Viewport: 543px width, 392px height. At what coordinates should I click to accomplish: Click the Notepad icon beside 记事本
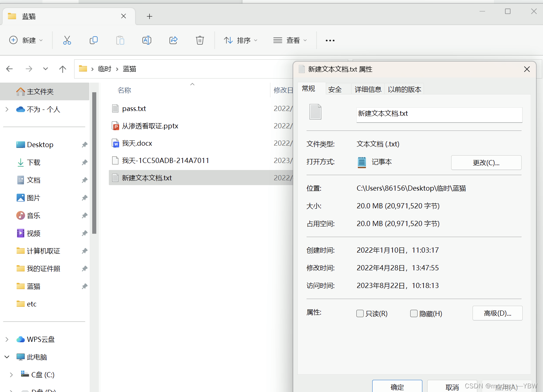click(362, 162)
